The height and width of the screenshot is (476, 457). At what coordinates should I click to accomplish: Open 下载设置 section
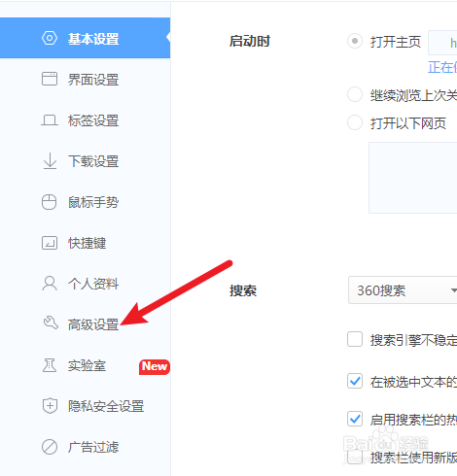click(85, 161)
